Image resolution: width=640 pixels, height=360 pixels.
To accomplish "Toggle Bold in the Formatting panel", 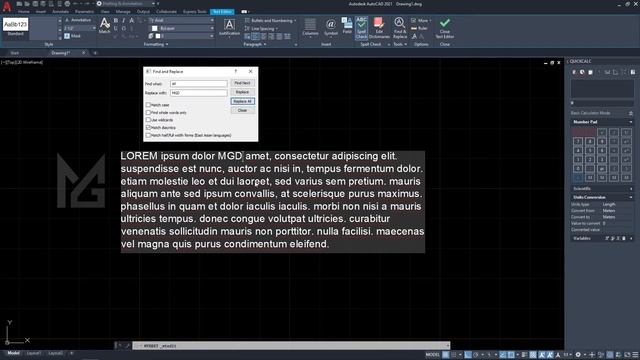I will (x=116, y=20).
